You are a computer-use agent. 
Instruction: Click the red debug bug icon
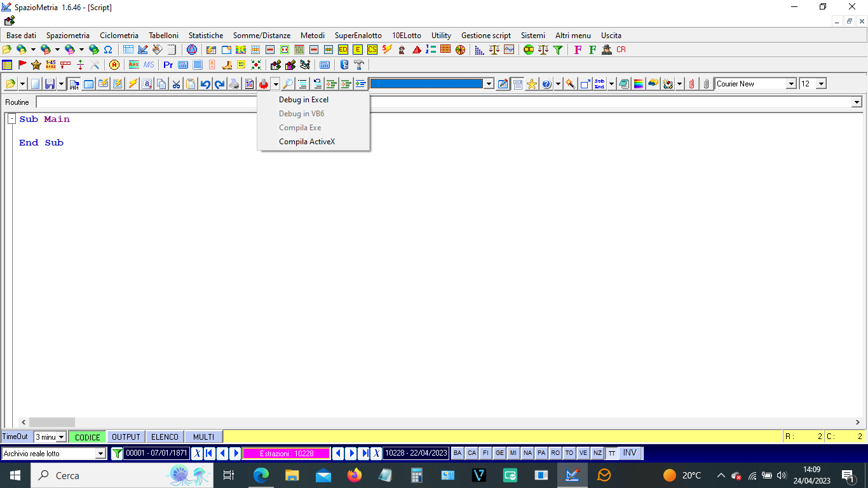(264, 84)
